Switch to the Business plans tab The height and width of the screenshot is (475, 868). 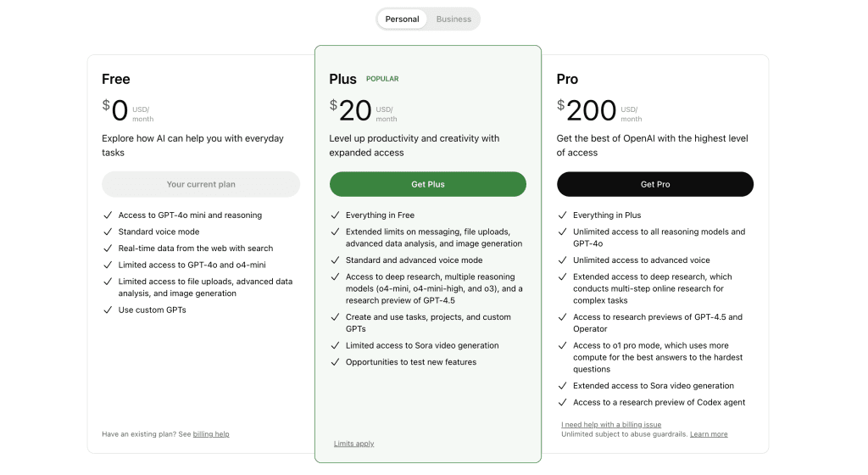453,19
